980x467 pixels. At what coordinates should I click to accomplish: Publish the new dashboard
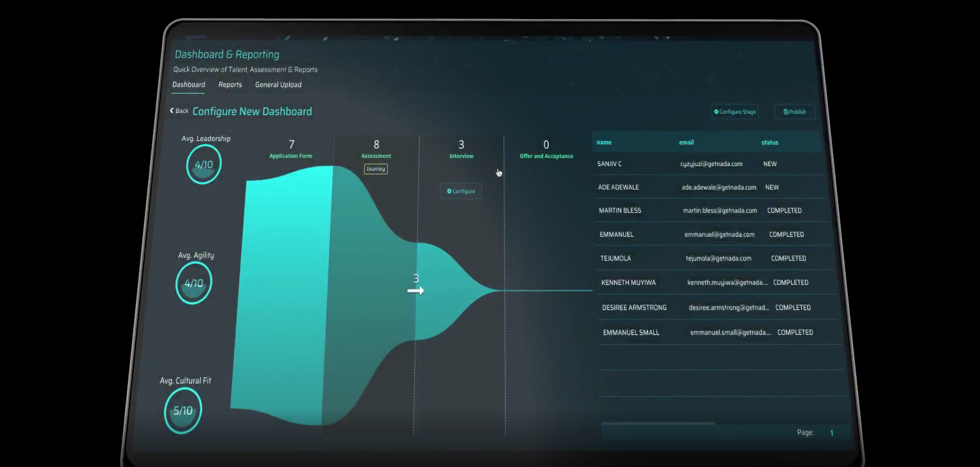click(x=794, y=111)
